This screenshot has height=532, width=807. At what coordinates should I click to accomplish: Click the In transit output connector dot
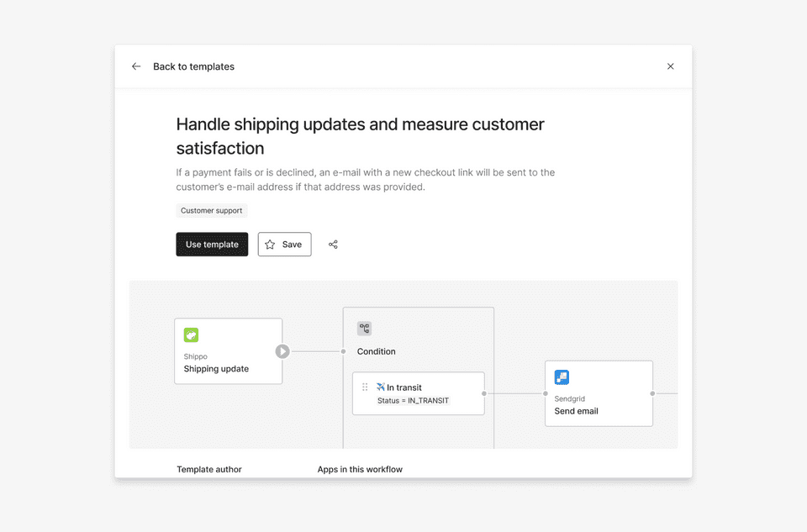pos(484,393)
